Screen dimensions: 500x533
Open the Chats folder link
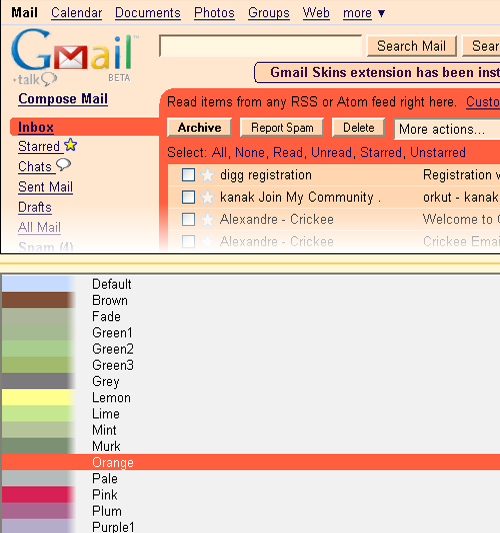coord(35,167)
